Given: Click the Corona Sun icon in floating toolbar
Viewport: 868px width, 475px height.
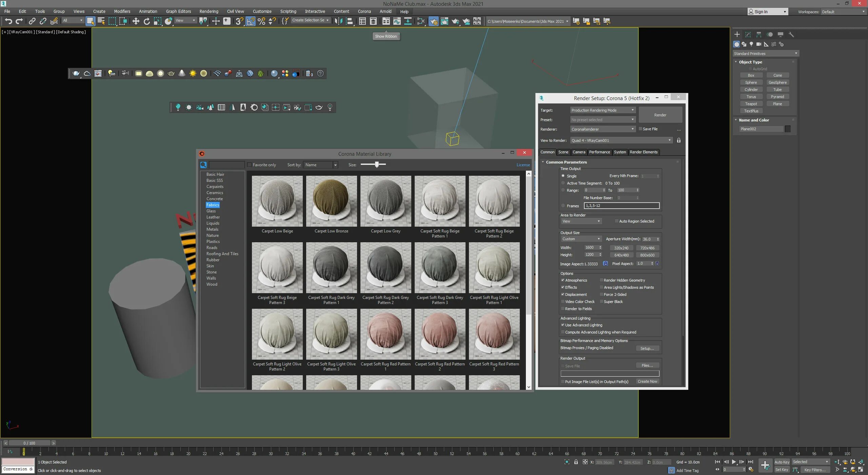Looking at the screenshot, I should point(193,73).
